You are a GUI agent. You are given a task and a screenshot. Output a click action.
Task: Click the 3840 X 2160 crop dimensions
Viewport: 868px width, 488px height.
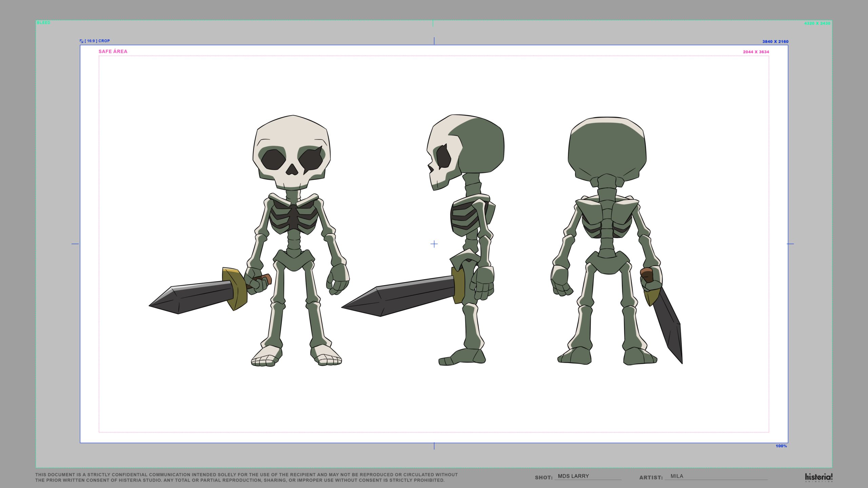click(x=775, y=42)
